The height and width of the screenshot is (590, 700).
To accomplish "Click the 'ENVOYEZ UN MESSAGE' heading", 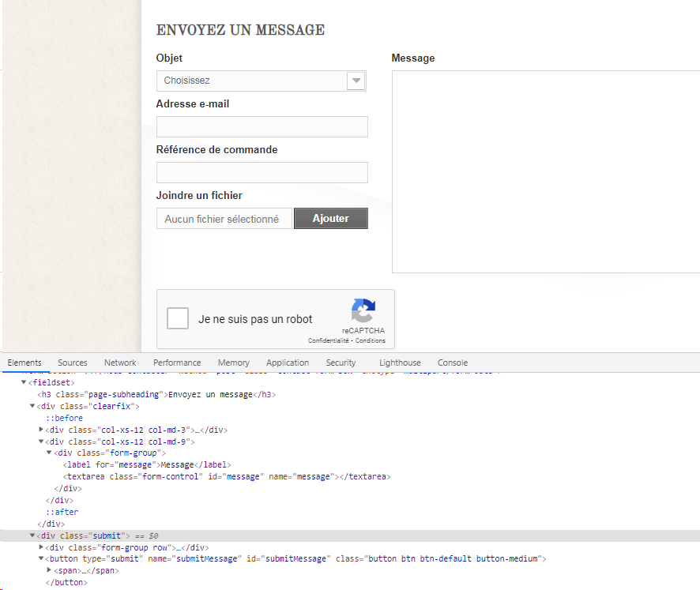I will click(x=241, y=30).
